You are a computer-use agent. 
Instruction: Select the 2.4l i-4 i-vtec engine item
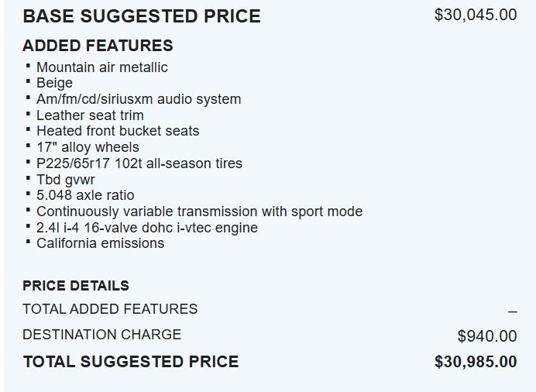click(146, 228)
